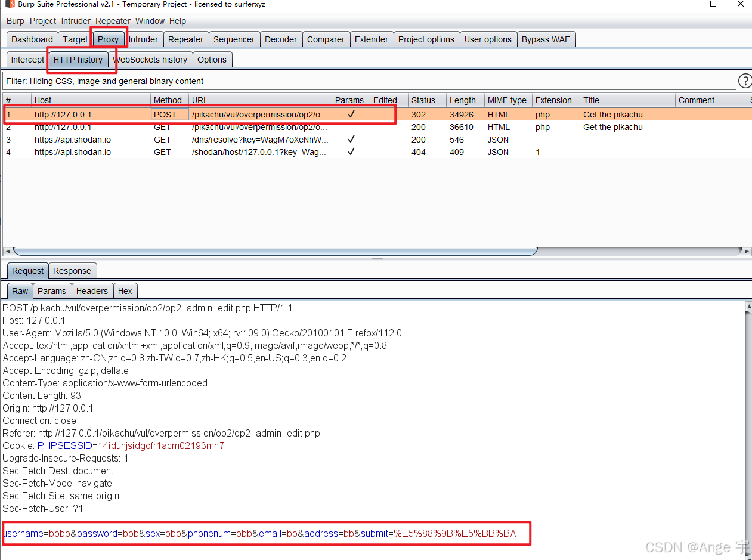This screenshot has height=560, width=752.
Task: Open the Sequencer tab
Action: [x=234, y=39]
